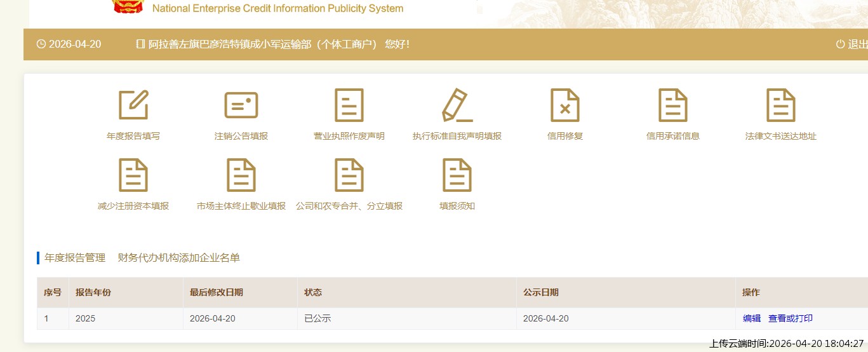Open 营业执照作废声明 document icon
The width and height of the screenshot is (868, 352).
tap(349, 105)
